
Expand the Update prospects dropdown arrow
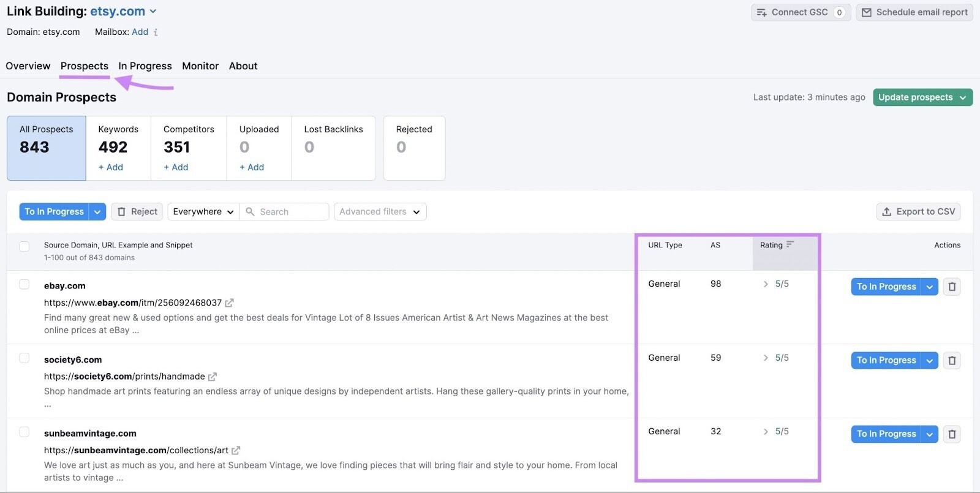[x=963, y=97]
